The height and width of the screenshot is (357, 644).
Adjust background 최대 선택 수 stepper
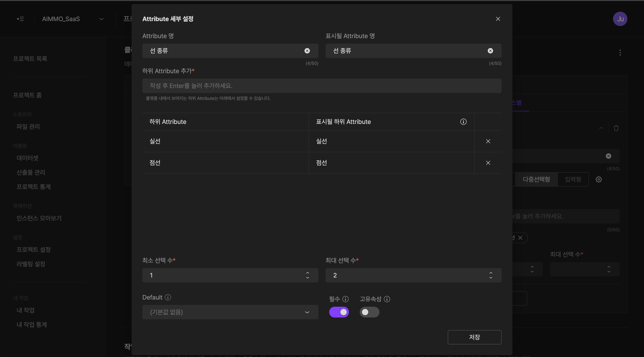coord(609,269)
